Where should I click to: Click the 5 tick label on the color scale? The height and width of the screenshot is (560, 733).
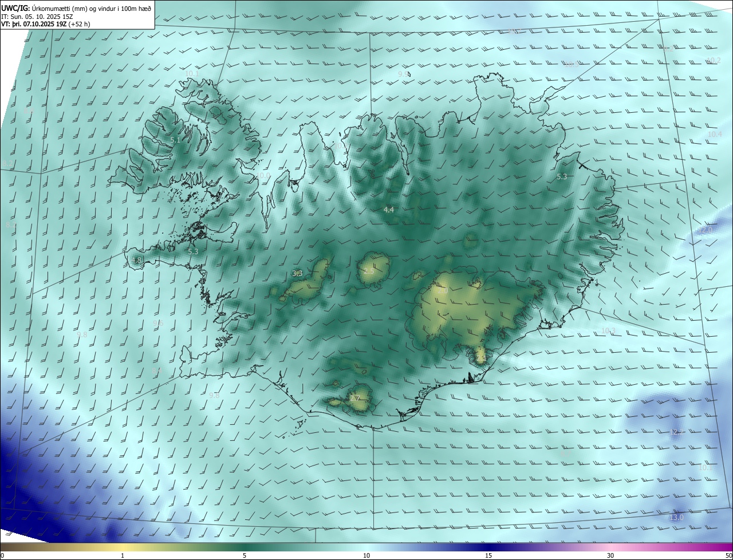coord(245,555)
